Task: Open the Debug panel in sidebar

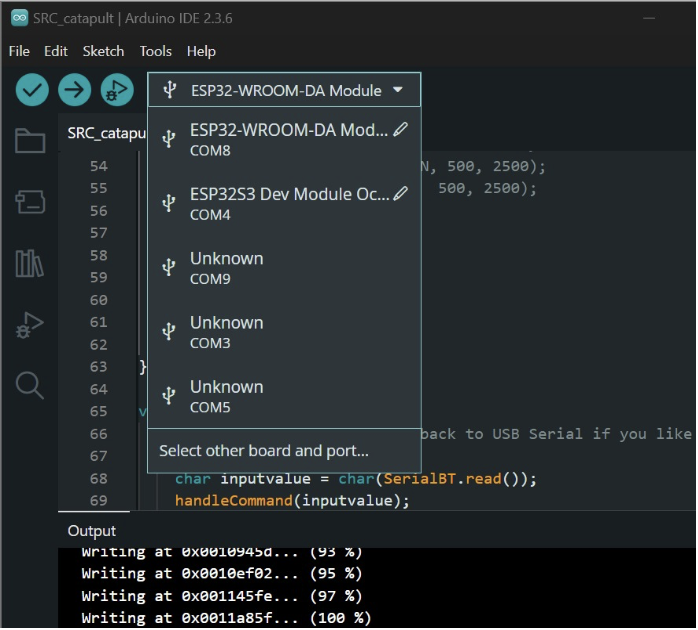Action: coord(30,325)
